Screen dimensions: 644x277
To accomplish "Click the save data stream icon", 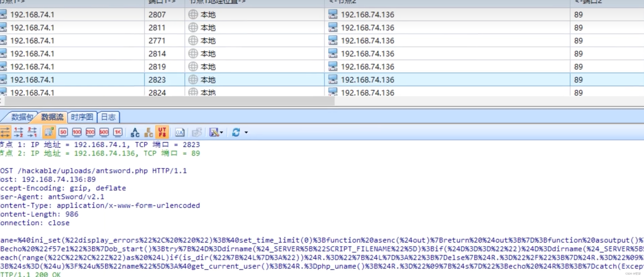I will click(214, 132).
